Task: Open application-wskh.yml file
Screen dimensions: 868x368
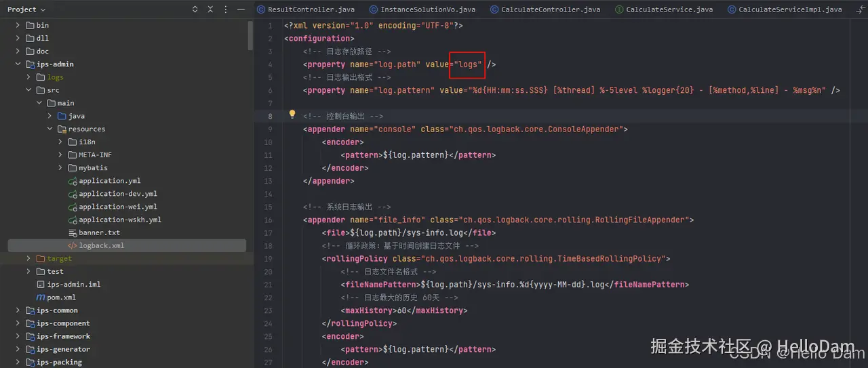Action: (120, 220)
